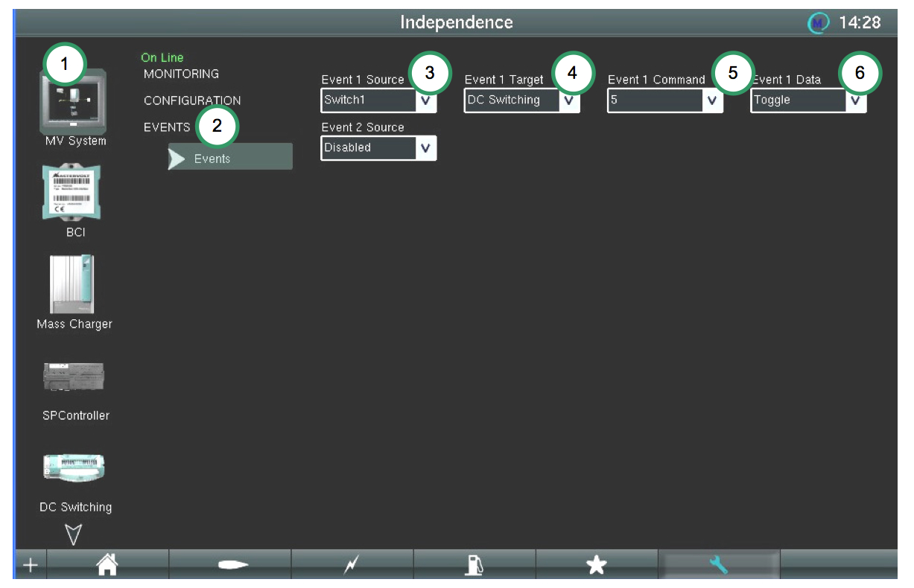
Task: Open the Event 1 Command dropdown
Action: pyautogui.click(x=664, y=100)
